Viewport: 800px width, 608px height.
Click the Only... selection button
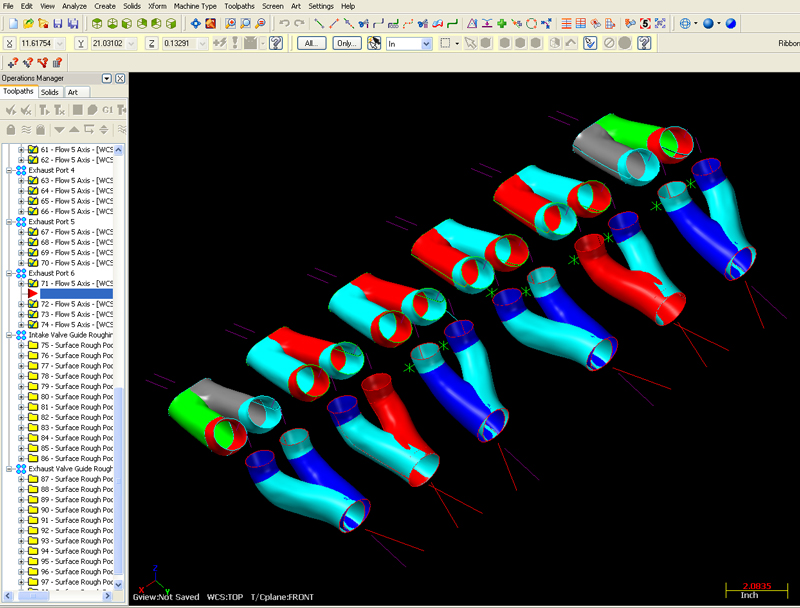(x=346, y=44)
